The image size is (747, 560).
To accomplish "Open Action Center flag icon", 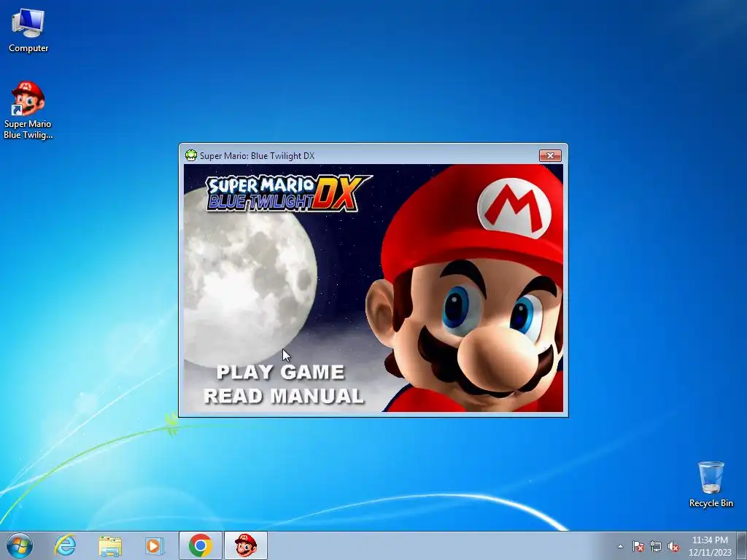I will pyautogui.click(x=638, y=546).
